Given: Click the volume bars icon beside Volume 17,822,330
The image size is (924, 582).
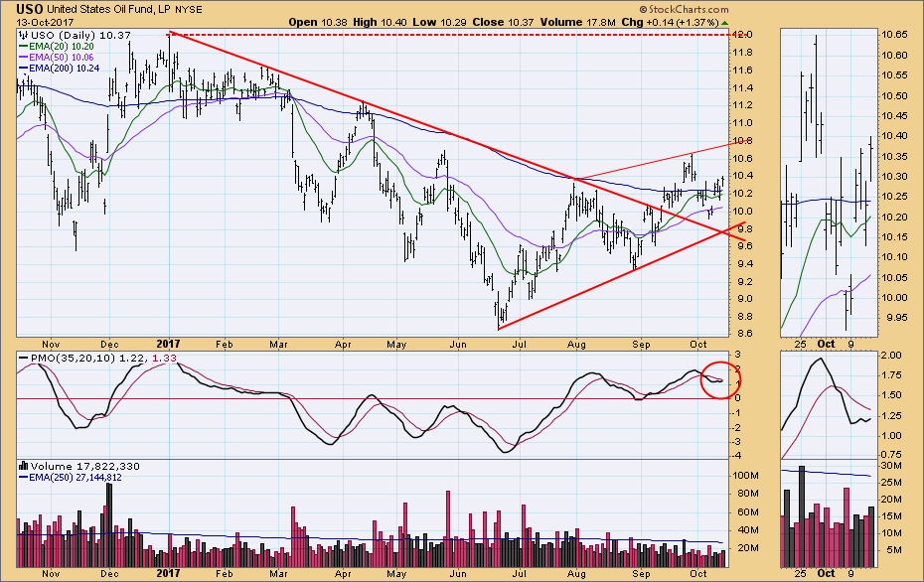Looking at the screenshot, I should (x=24, y=466).
